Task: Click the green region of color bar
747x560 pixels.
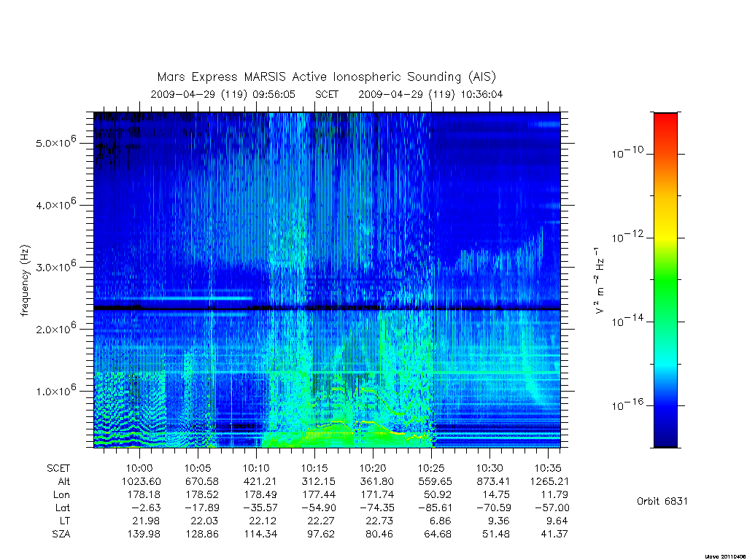Action: tap(665, 281)
